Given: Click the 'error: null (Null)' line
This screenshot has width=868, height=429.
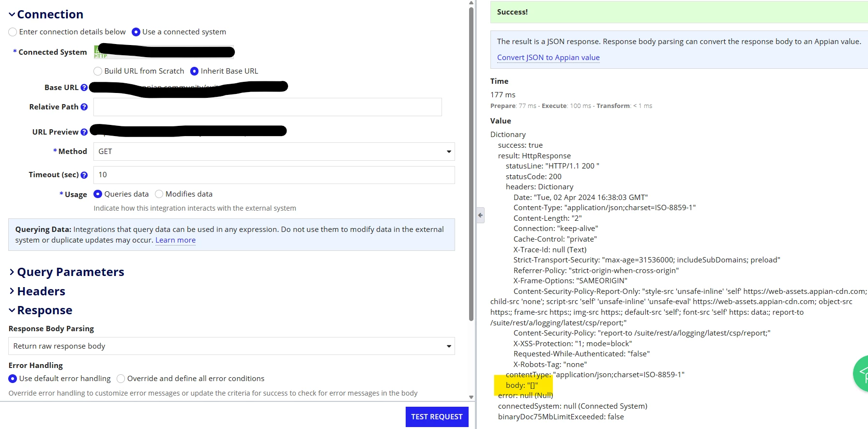Looking at the screenshot, I should pyautogui.click(x=526, y=396).
